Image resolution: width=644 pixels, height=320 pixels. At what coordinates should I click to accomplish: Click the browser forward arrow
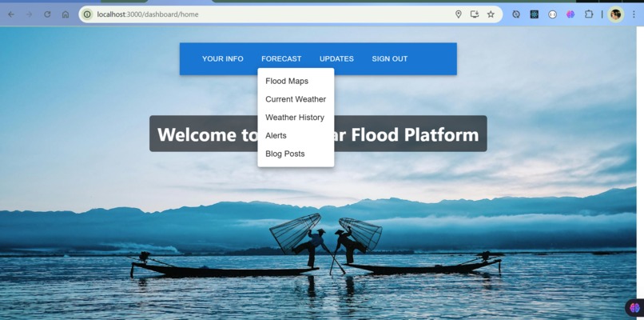pos(29,14)
